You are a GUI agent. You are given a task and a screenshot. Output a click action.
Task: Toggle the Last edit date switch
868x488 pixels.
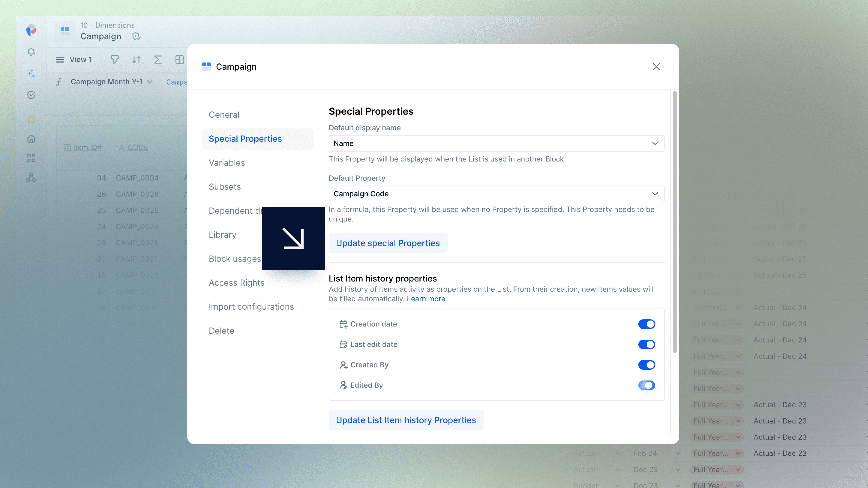pyautogui.click(x=646, y=344)
